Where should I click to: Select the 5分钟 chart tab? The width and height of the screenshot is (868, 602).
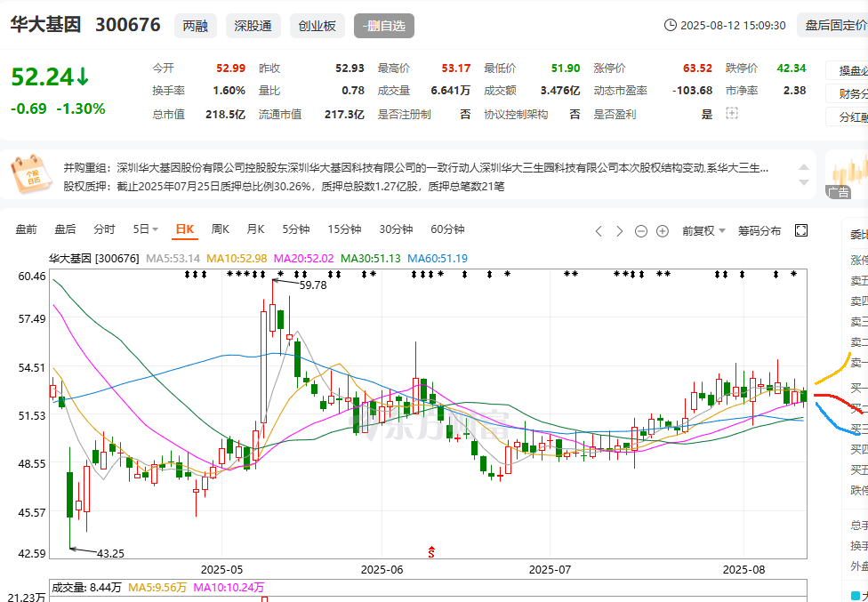296,229
